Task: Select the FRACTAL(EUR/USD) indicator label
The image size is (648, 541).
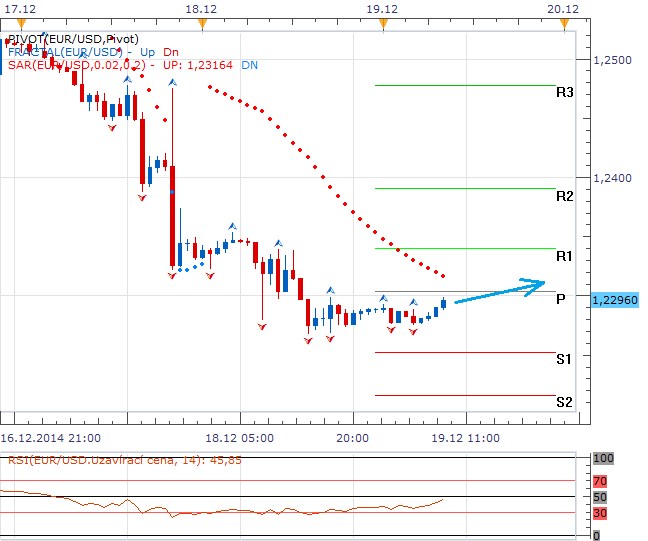Action: click(x=66, y=51)
